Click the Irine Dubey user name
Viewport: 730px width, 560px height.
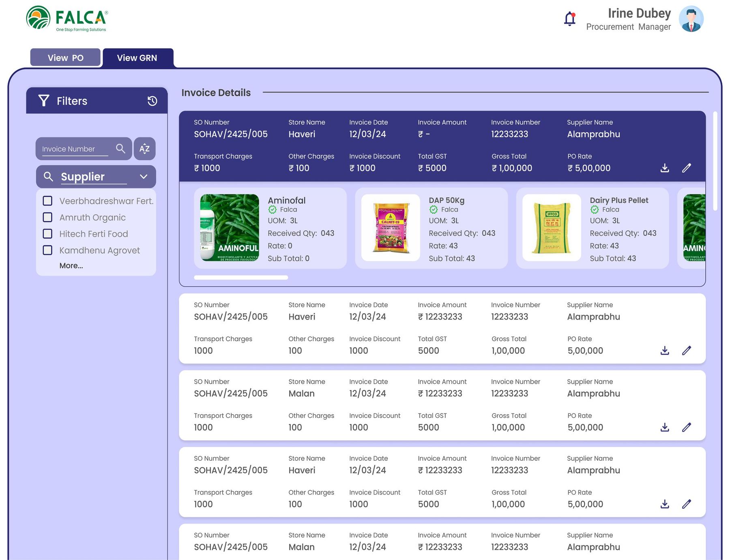pos(639,13)
